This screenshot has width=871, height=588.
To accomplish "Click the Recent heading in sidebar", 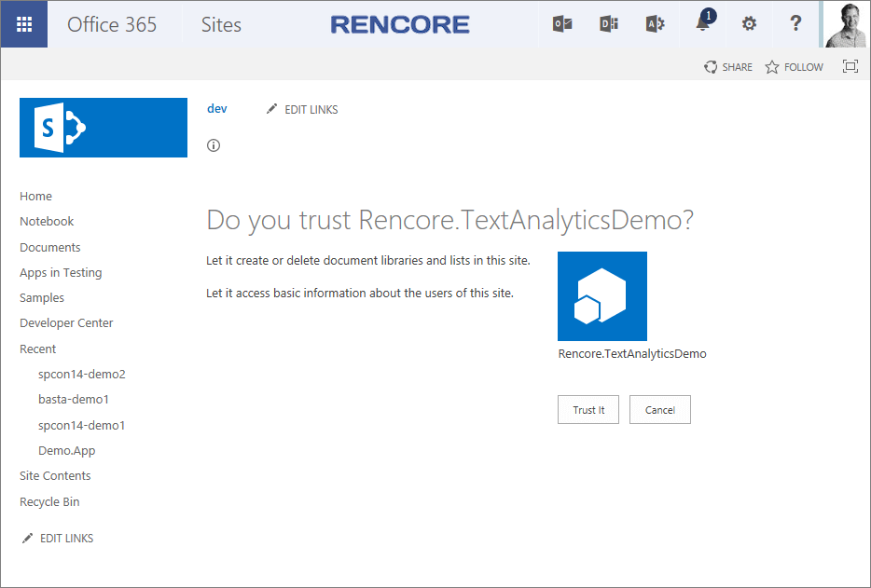I will click(38, 349).
